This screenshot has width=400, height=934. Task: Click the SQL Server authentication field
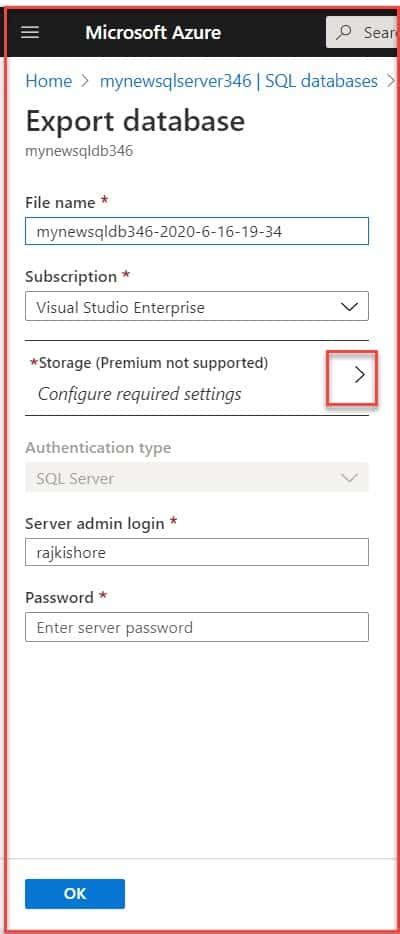click(197, 478)
